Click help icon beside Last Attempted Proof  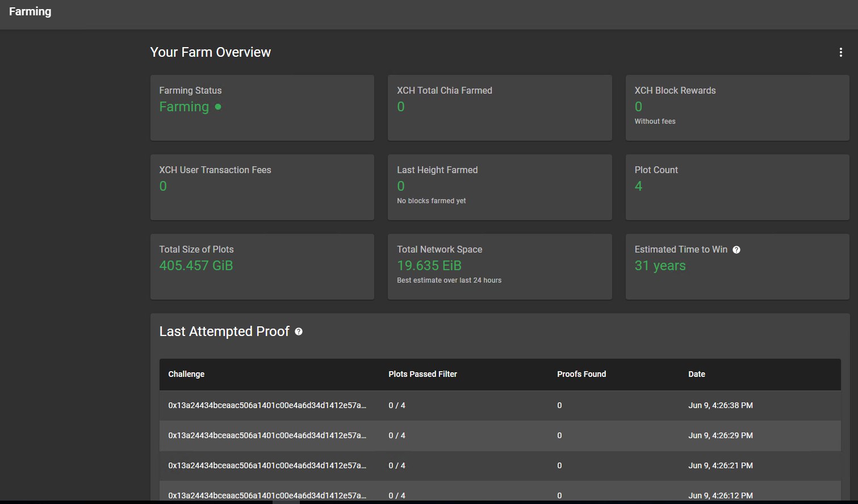299,331
